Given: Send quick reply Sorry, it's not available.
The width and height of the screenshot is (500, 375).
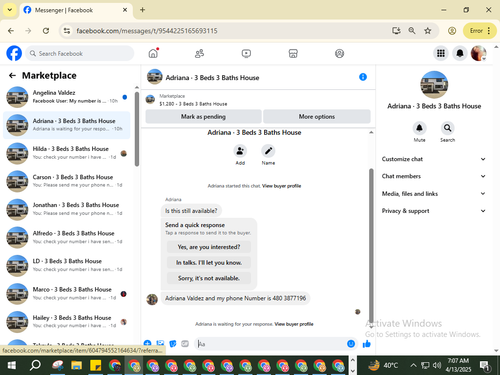Looking at the screenshot, I should [x=209, y=278].
